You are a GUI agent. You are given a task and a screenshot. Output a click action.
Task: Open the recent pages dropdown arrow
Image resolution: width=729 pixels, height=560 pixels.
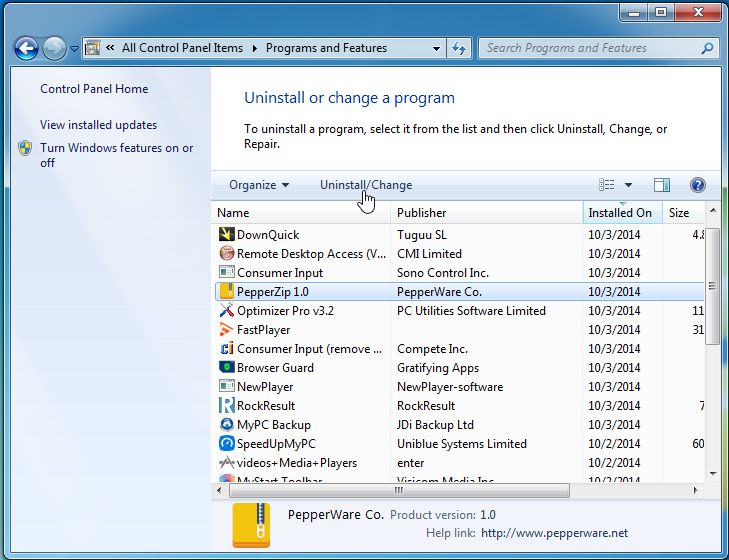pos(74,48)
